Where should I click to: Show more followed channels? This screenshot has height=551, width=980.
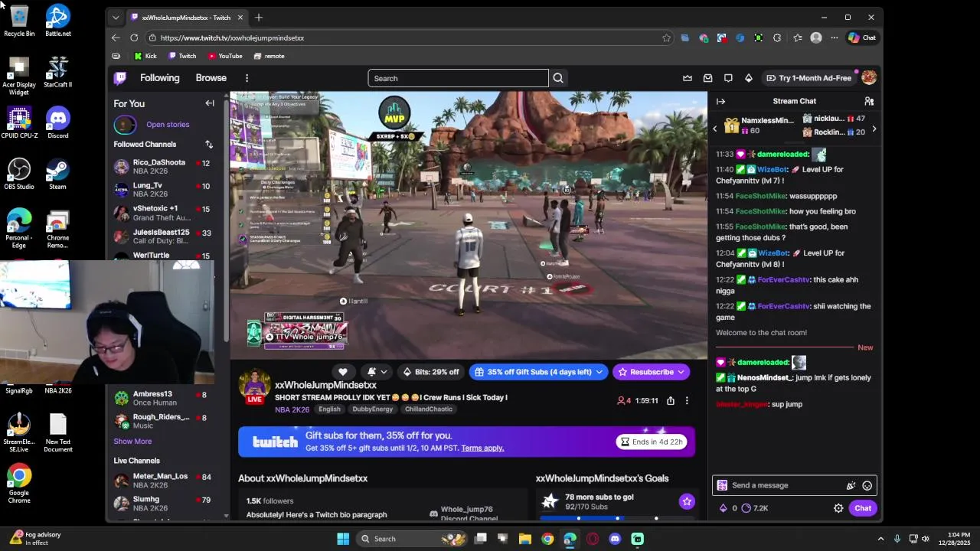point(132,441)
